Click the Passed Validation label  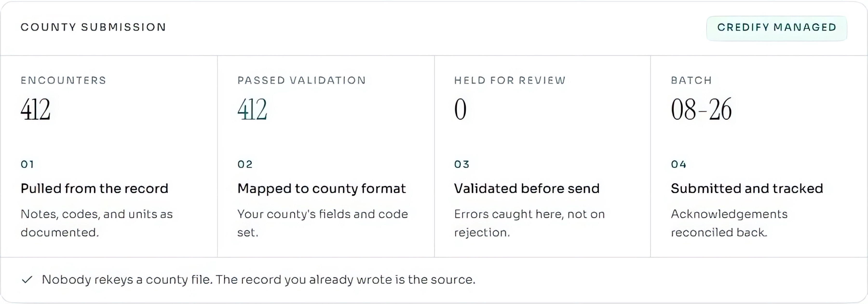[302, 80]
